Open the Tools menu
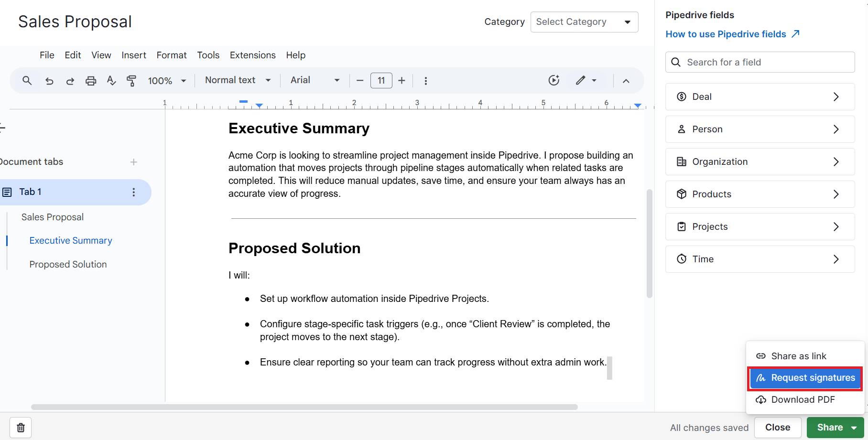This screenshot has width=868, height=440. pyautogui.click(x=208, y=55)
